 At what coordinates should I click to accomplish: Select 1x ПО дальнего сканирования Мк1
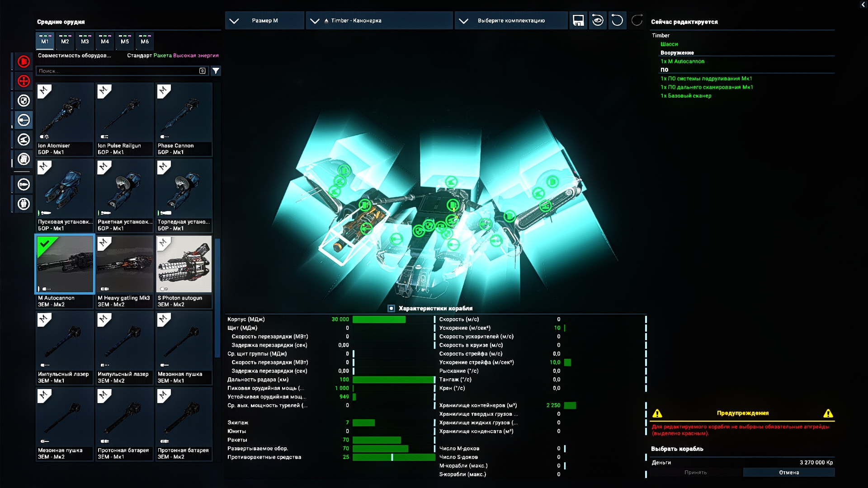(x=707, y=87)
